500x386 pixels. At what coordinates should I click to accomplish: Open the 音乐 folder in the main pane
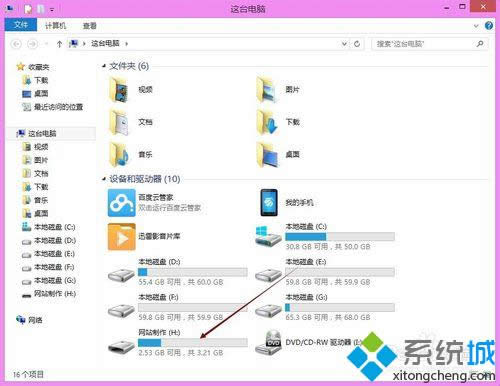[131, 154]
